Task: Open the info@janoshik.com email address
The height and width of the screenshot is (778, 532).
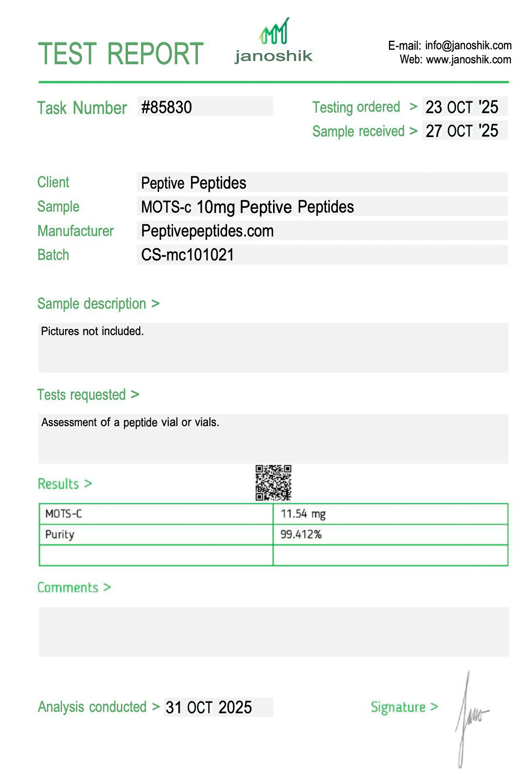Action: click(468, 46)
